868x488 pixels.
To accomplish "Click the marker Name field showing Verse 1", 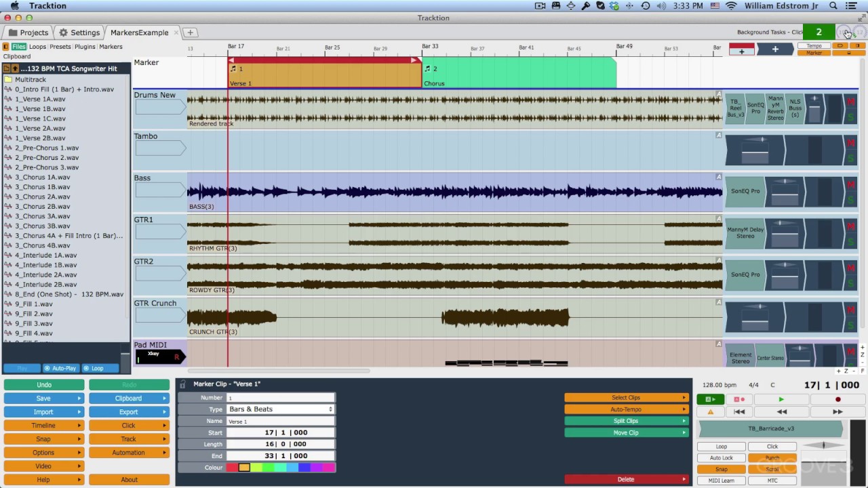I will pyautogui.click(x=280, y=421).
